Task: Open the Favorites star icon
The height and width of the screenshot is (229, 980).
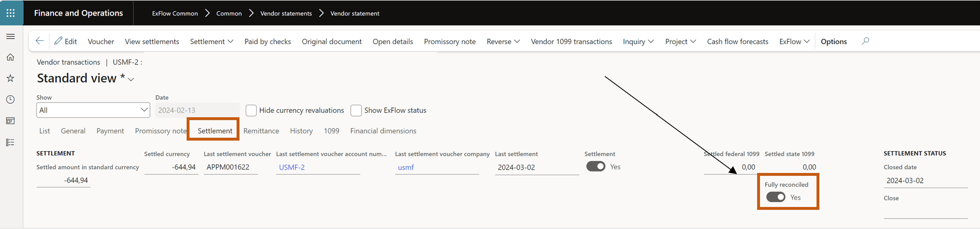Action: click(11, 78)
